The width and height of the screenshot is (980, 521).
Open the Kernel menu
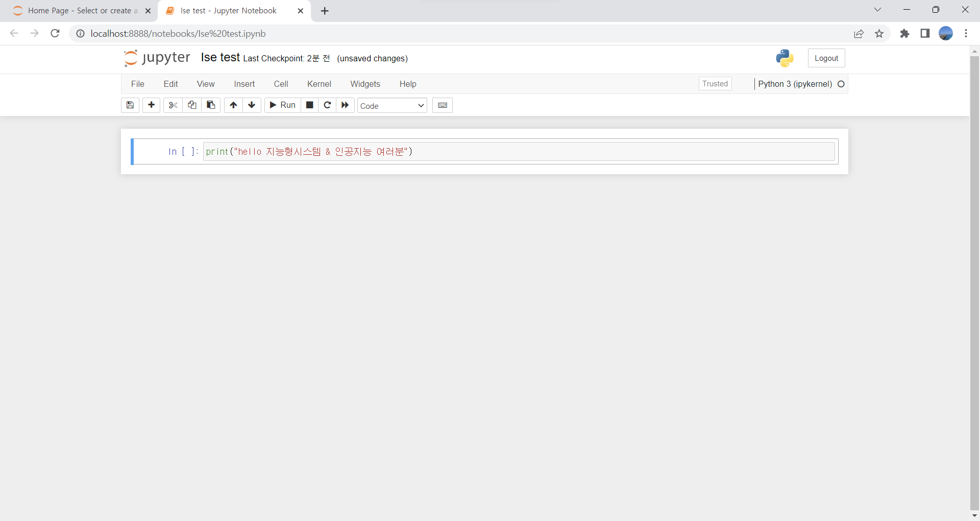pyautogui.click(x=319, y=84)
